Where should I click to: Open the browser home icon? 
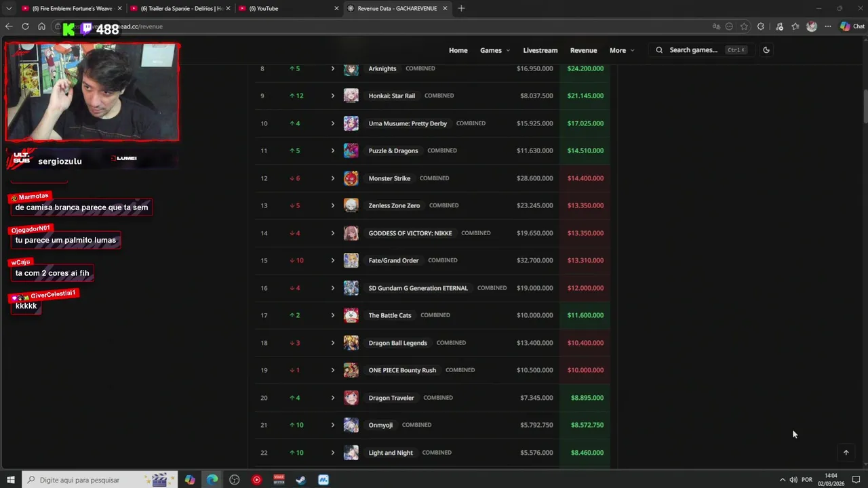[x=41, y=26]
